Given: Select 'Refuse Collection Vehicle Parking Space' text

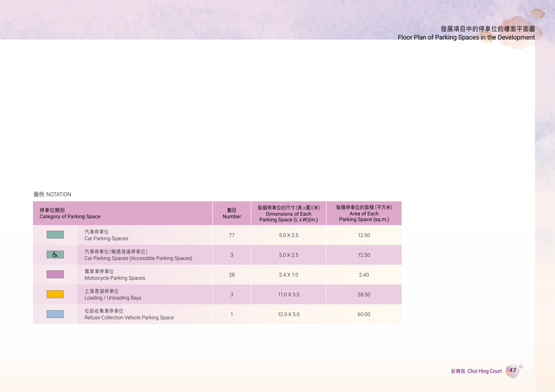Looking at the screenshot, I should click(129, 318).
